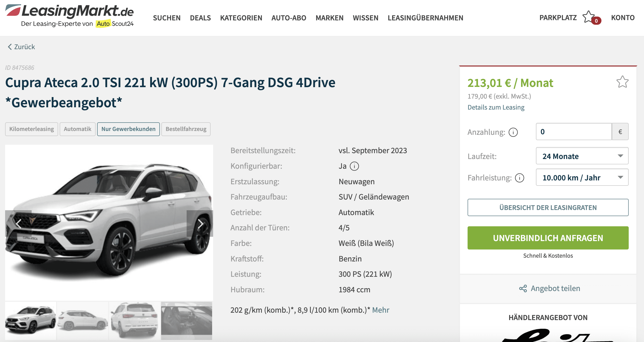The width and height of the screenshot is (644, 342).
Task: Click the Zurück link
Action: [x=24, y=47]
